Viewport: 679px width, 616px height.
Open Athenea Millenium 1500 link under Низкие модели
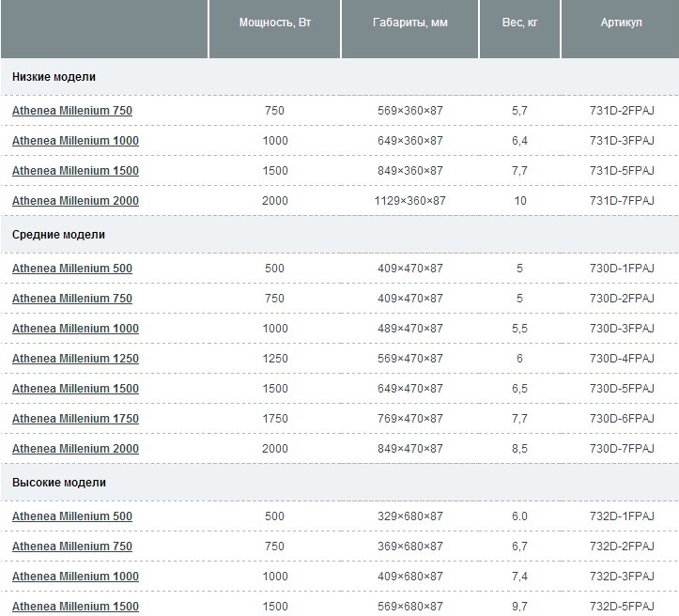tap(75, 171)
